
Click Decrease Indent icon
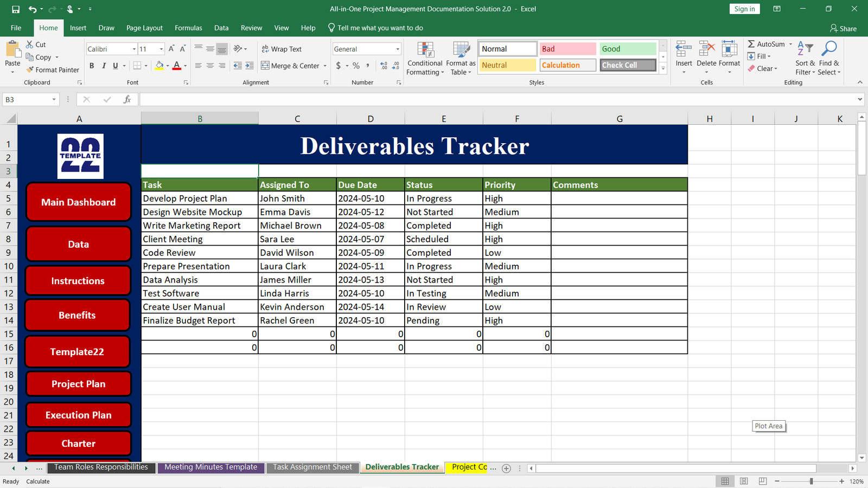[x=238, y=66]
